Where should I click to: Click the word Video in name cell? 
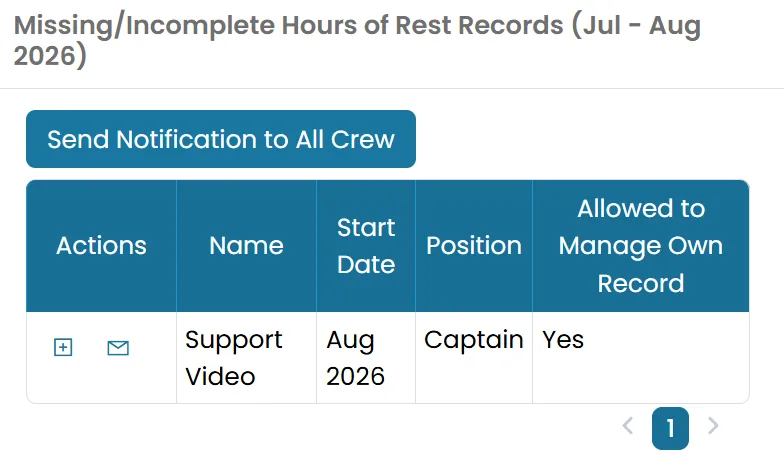pos(220,376)
